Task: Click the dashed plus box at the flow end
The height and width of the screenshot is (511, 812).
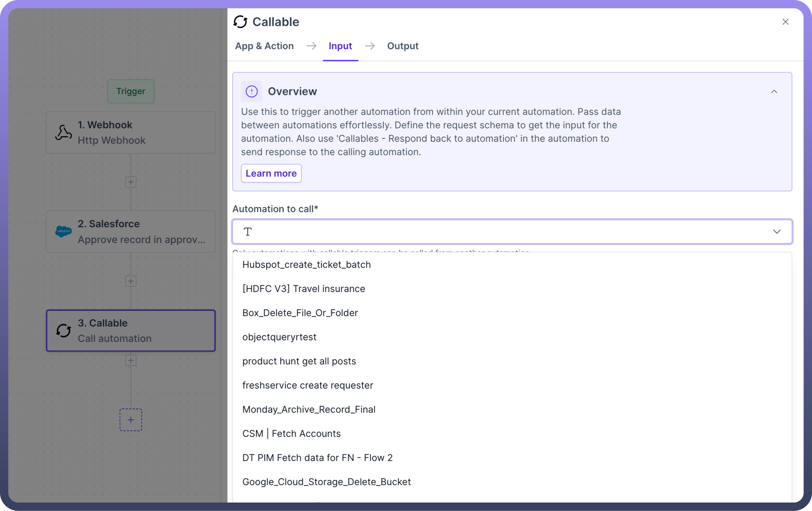Action: [x=131, y=420]
